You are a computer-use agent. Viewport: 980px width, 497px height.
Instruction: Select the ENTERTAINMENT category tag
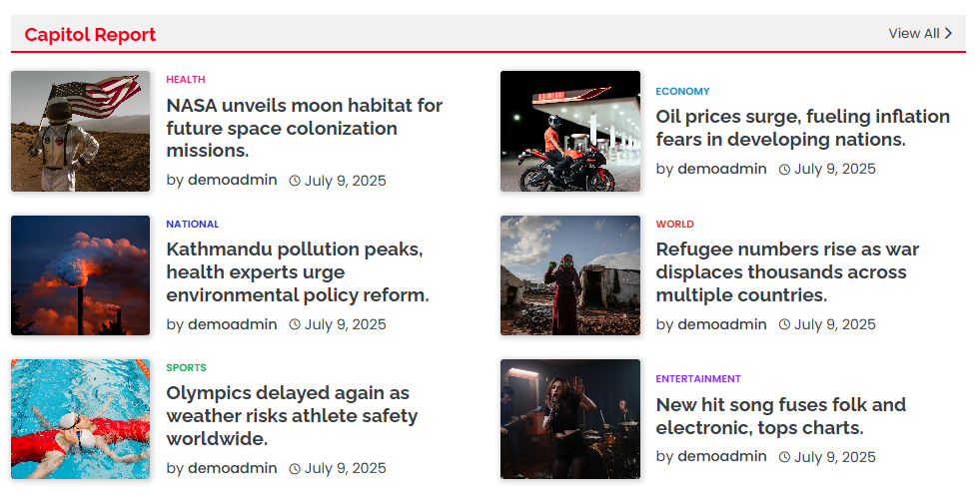(698, 379)
